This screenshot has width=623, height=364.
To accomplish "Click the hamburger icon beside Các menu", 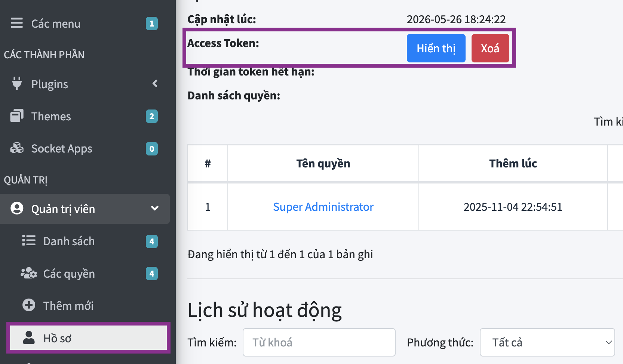I will point(17,23).
